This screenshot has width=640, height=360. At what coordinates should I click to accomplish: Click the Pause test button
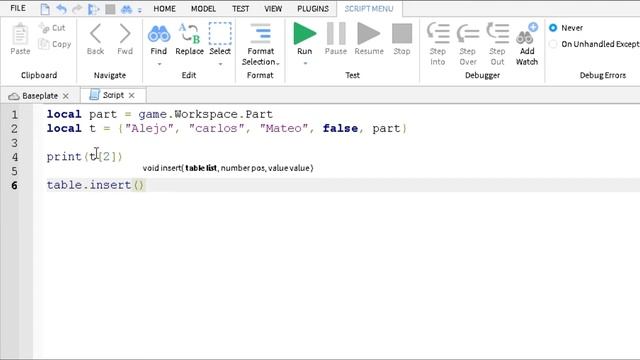tap(336, 33)
